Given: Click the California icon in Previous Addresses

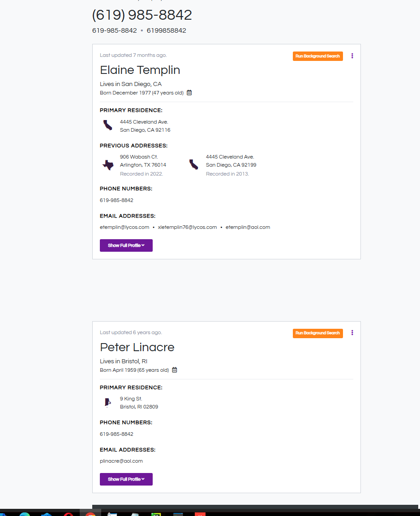Looking at the screenshot, I should pyautogui.click(x=193, y=165).
